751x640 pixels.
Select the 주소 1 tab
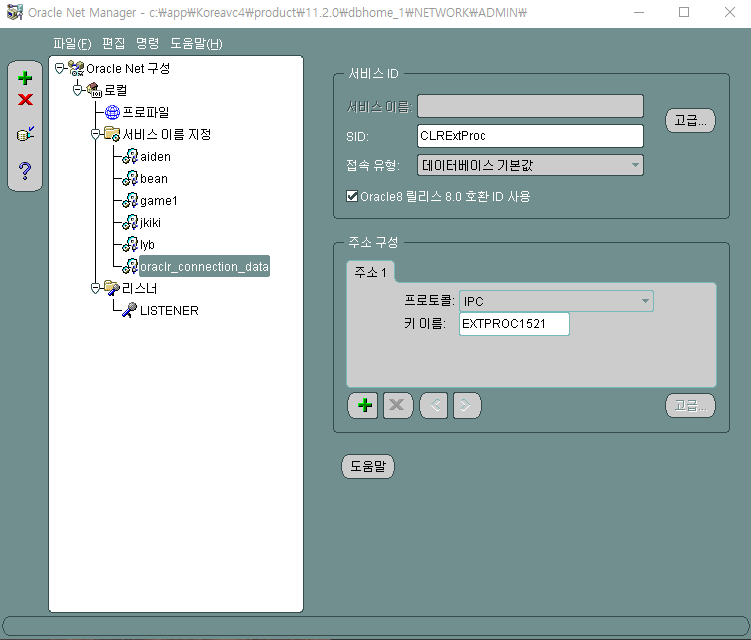(x=370, y=272)
